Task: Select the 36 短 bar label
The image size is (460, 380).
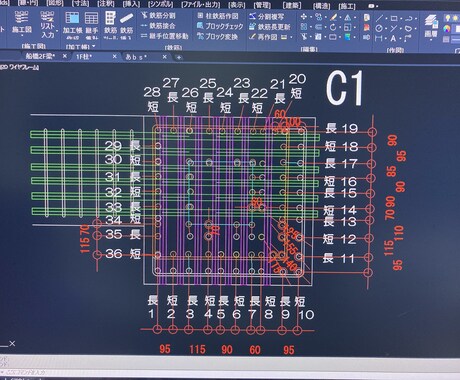Action: [124, 254]
